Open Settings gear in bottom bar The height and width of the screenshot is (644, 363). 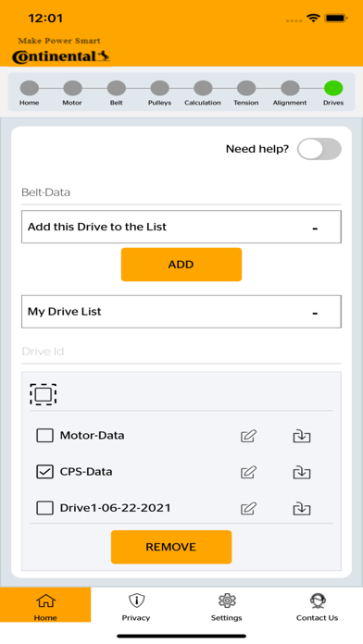click(x=227, y=601)
